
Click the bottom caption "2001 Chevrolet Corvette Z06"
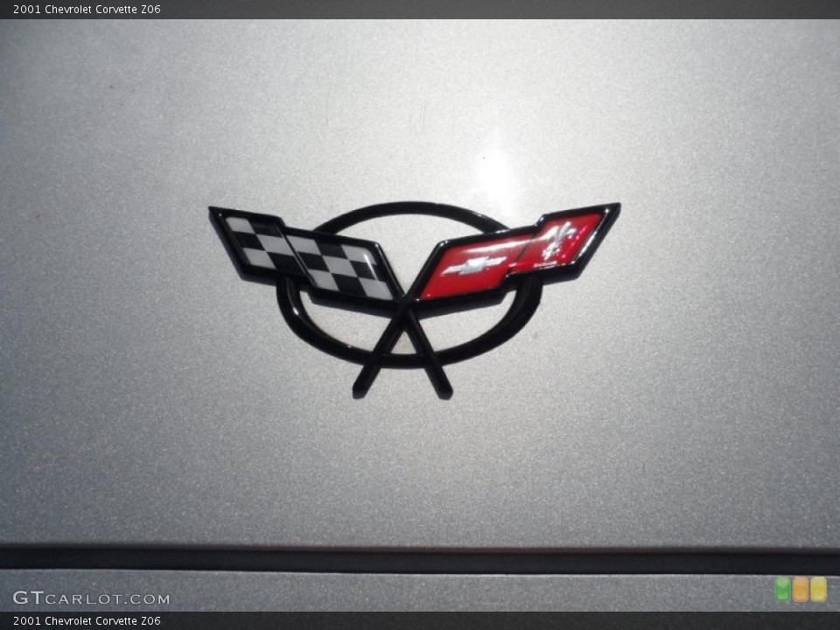point(87,621)
